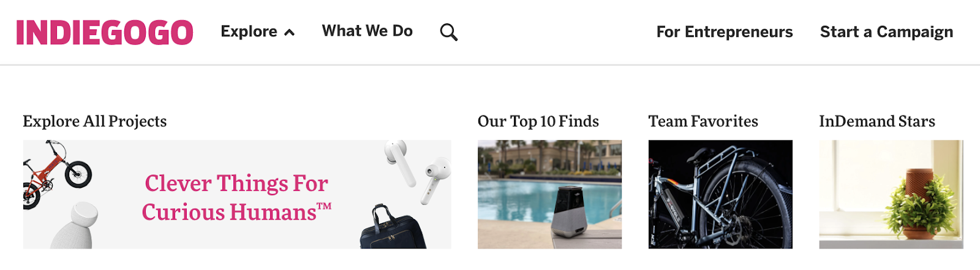Open the What We Do menu
Screen dimensions: 980x270
point(367,31)
